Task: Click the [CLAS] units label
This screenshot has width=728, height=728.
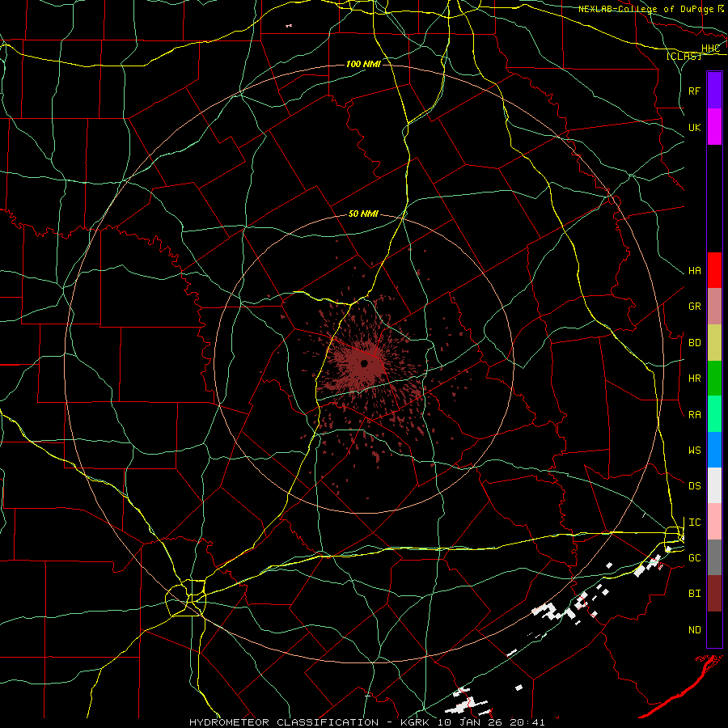Action: click(684, 56)
